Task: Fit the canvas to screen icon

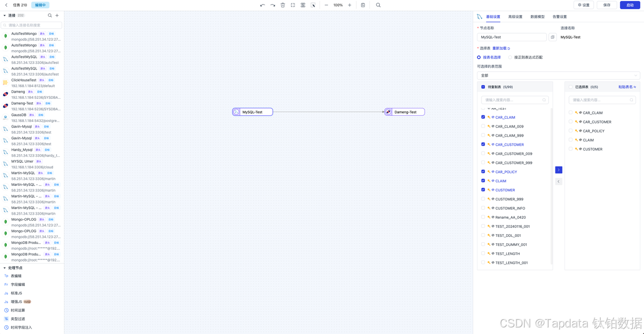Action: tap(293, 5)
